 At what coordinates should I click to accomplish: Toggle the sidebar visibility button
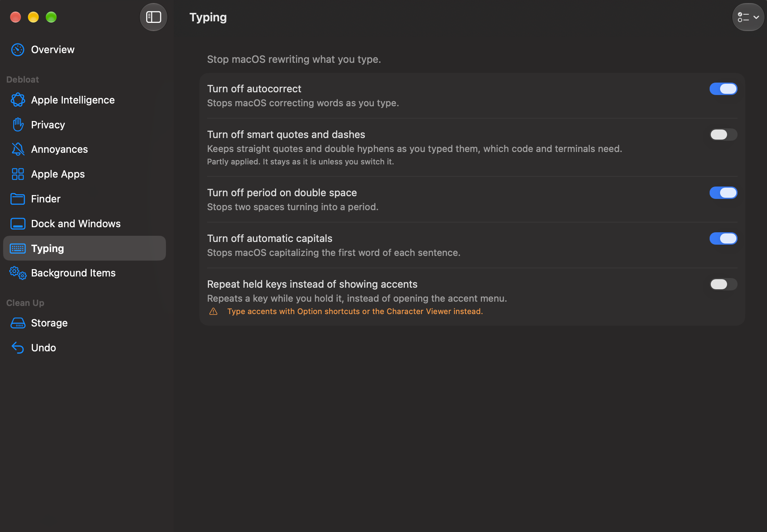pyautogui.click(x=154, y=17)
